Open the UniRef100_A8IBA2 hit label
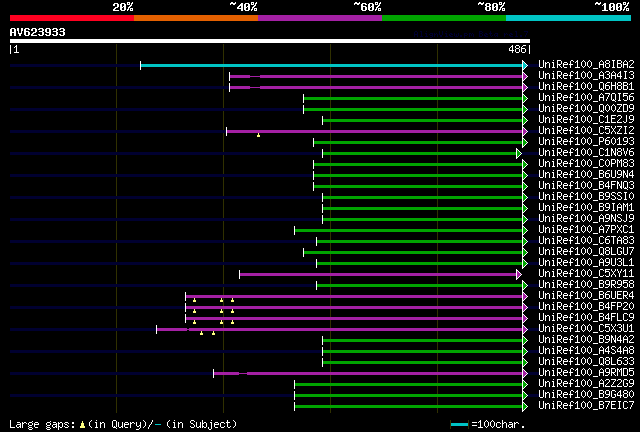 click(x=586, y=65)
